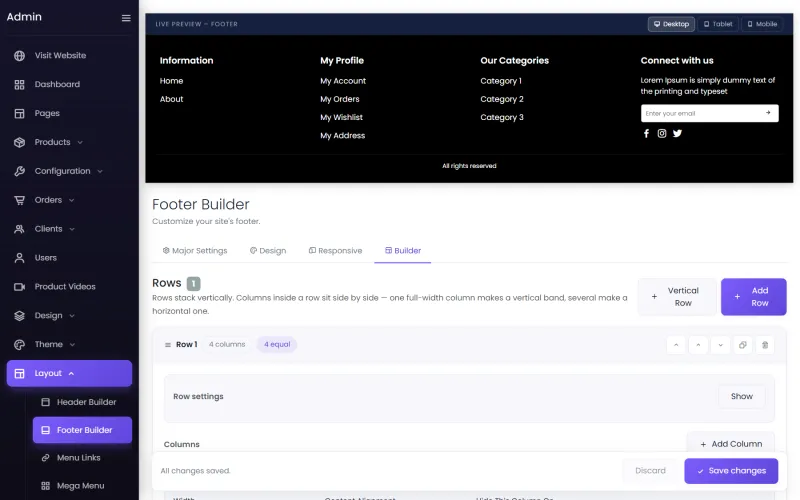Viewport: 800px width, 500px height.
Task: Grab the Row 1 drag handle icon
Action: (167, 345)
